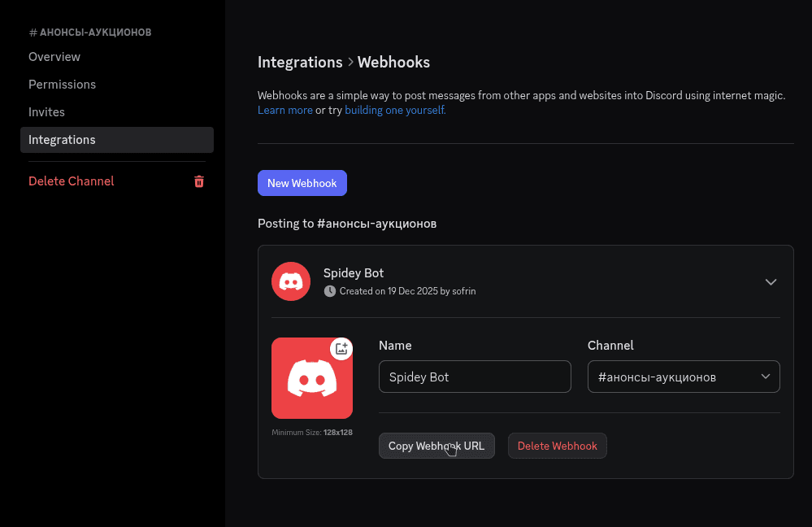Choose Delete Channel in the sidebar

(72, 181)
